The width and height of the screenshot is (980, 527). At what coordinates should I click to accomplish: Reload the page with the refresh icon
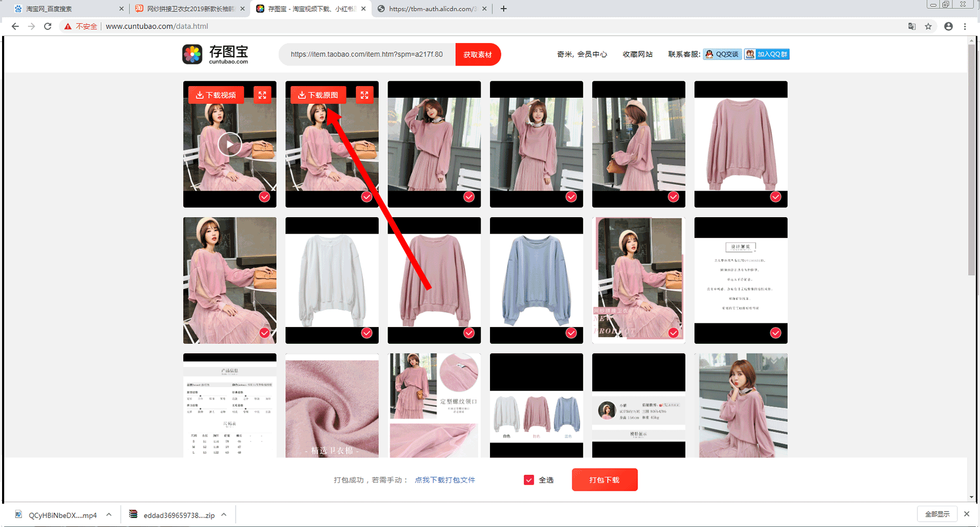(x=48, y=26)
